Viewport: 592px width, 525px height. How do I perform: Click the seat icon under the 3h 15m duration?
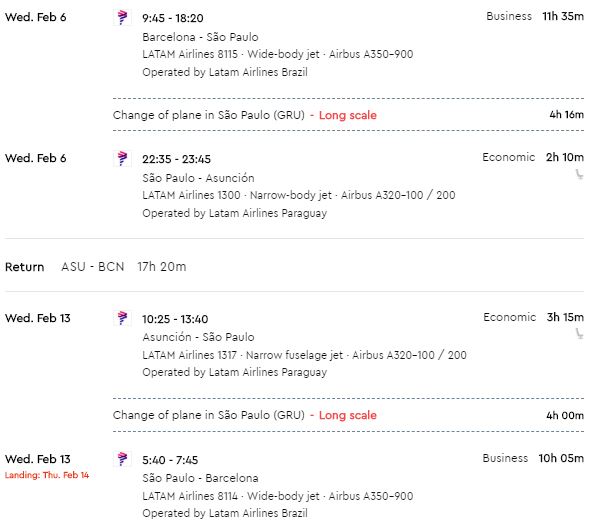[x=579, y=334]
